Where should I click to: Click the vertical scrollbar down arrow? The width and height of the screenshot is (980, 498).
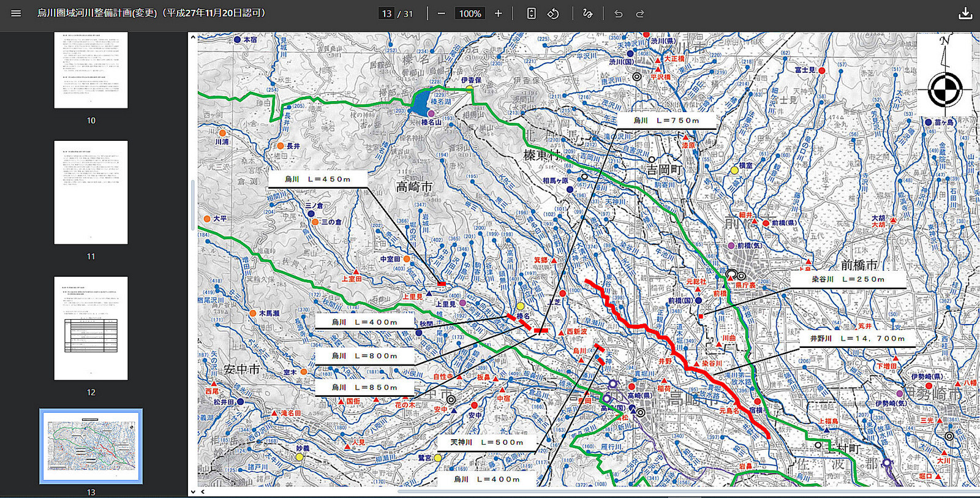coord(193,491)
